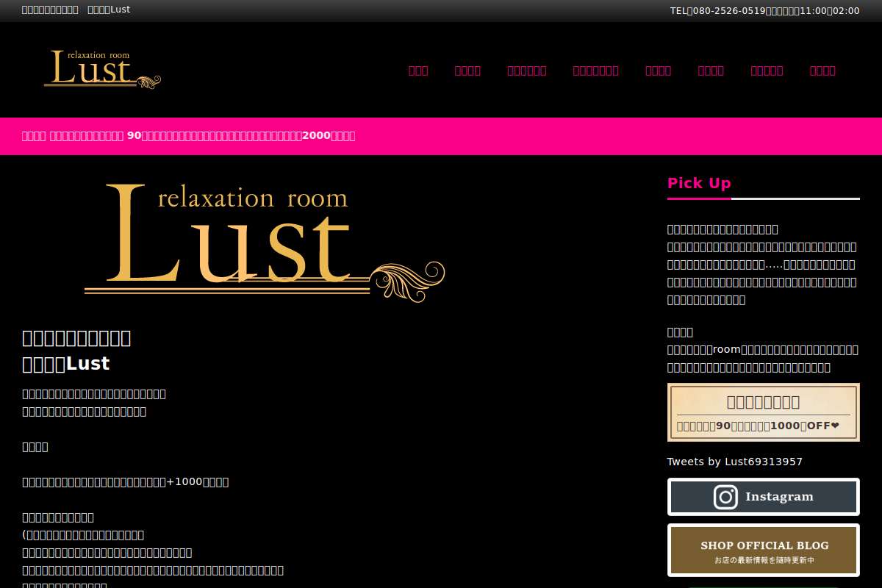Click the pink announcement bar mentioning 2000
Image resolution: width=882 pixels, height=588 pixels.
[x=441, y=136]
